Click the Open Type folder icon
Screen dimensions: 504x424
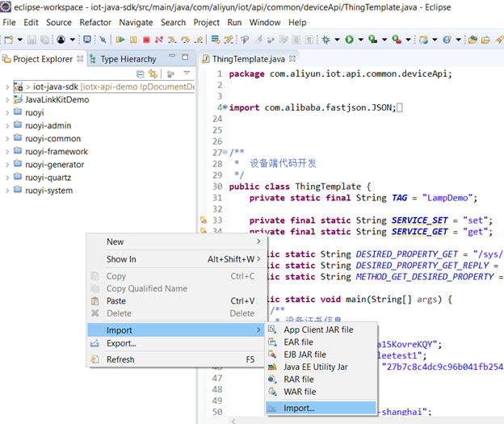point(472,40)
